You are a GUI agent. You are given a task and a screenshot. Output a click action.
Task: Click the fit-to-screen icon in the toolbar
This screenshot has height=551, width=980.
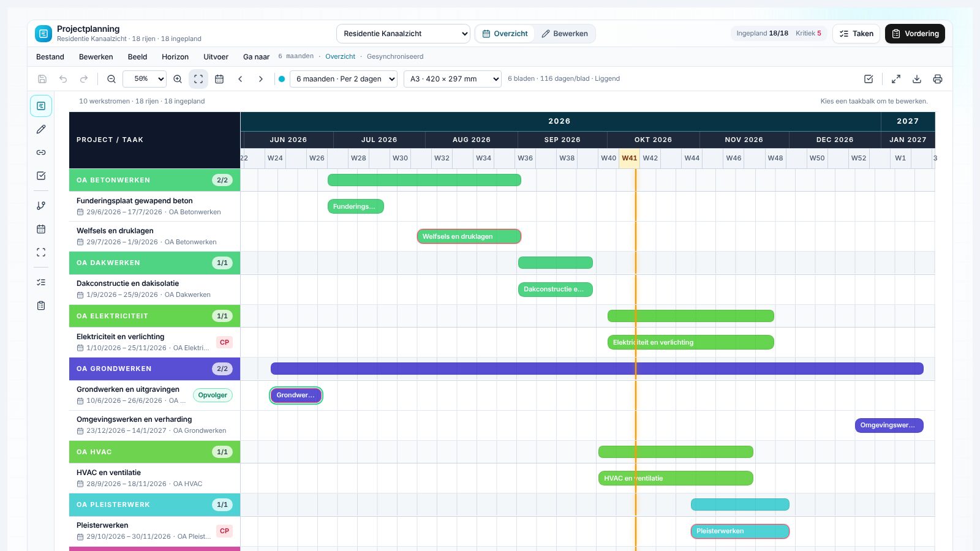pyautogui.click(x=198, y=79)
